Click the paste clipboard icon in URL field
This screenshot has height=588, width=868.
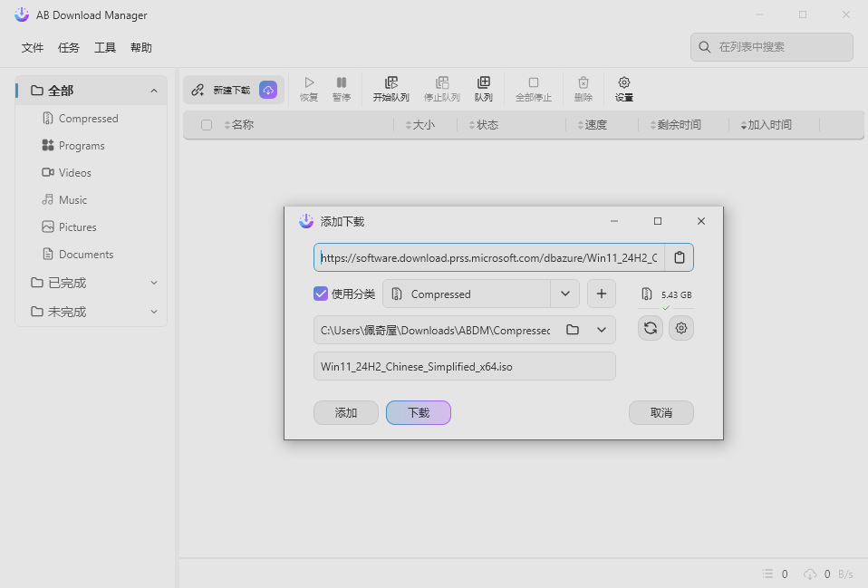[x=680, y=257]
